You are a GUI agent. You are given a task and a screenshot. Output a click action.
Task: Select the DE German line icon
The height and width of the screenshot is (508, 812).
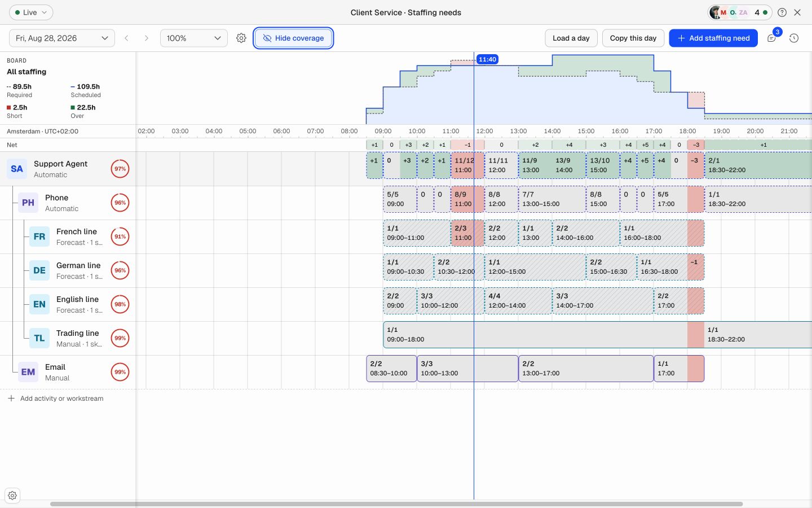point(39,270)
